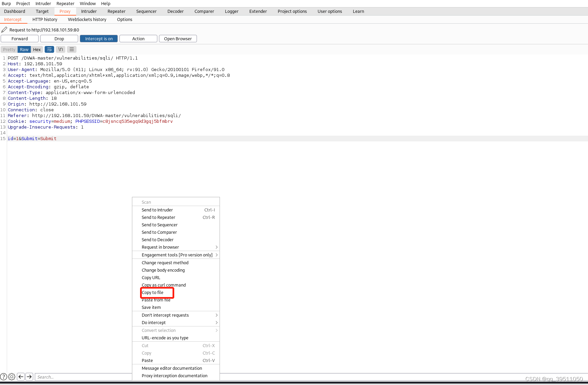This screenshot has height=385, width=588.
Task: Choose Send to Sequencer
Action: click(x=176, y=225)
